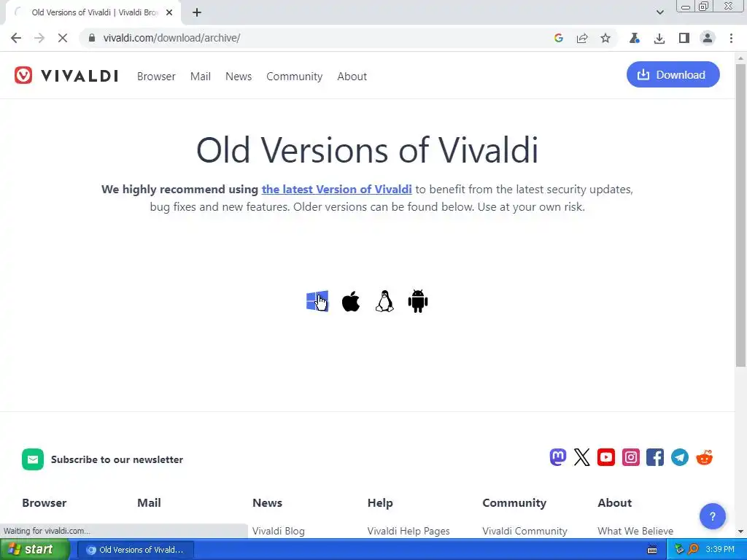Stop loading the page

tap(63, 38)
